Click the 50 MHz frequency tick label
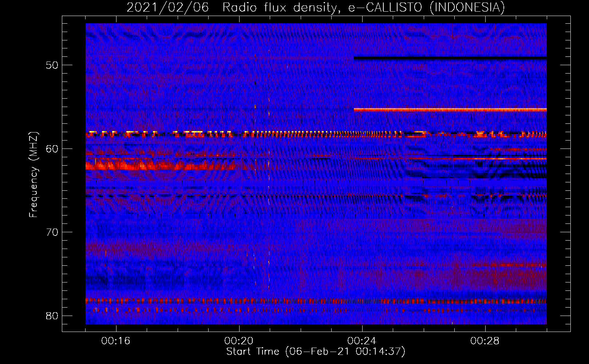The image size is (589, 364). [52, 65]
